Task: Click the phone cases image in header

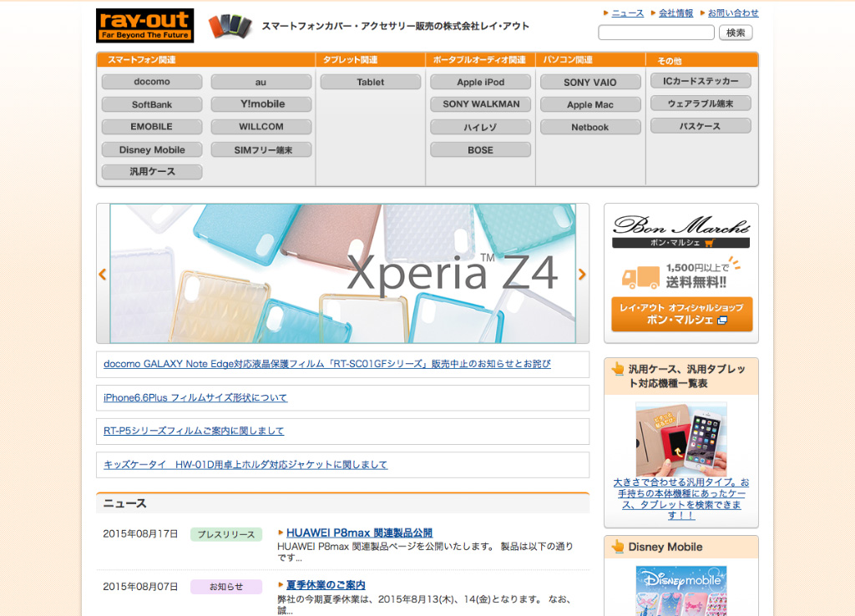Action: 230,26
